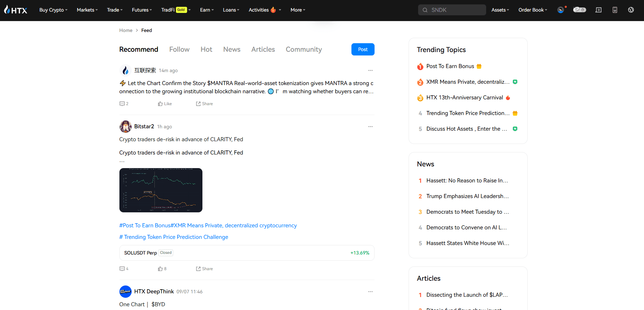This screenshot has height=310, width=644.
Task: Expand the Trade dropdown menu
Action: 115,10
